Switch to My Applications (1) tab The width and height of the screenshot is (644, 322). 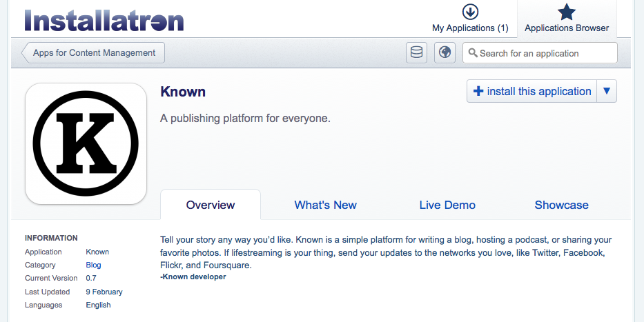click(x=470, y=18)
